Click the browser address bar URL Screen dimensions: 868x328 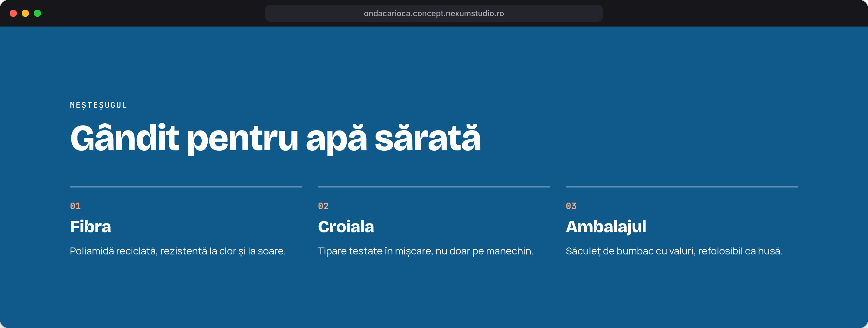[434, 14]
